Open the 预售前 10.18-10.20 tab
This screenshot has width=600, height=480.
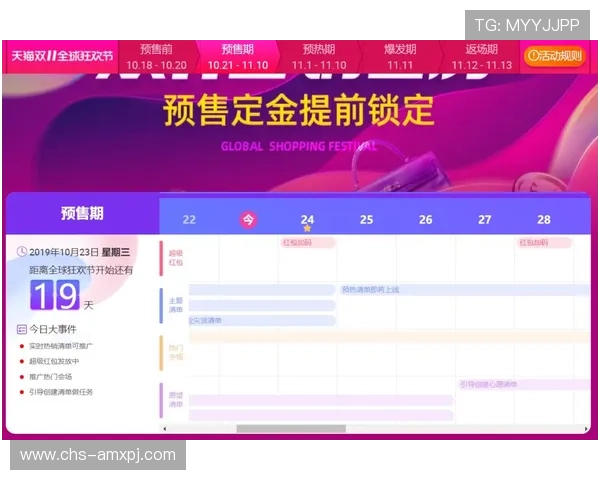pos(156,56)
